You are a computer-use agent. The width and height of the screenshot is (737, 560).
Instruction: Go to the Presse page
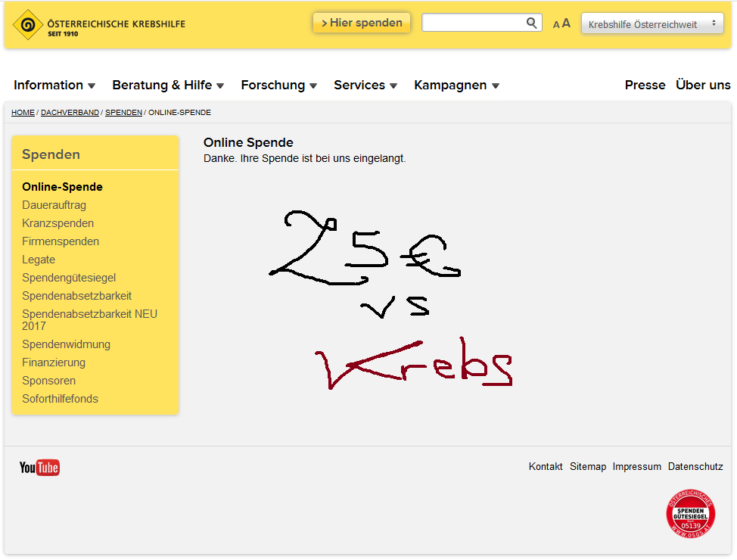point(645,85)
